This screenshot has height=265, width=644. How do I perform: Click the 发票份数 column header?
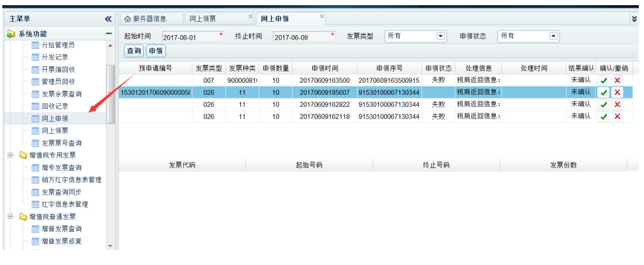(x=563, y=165)
